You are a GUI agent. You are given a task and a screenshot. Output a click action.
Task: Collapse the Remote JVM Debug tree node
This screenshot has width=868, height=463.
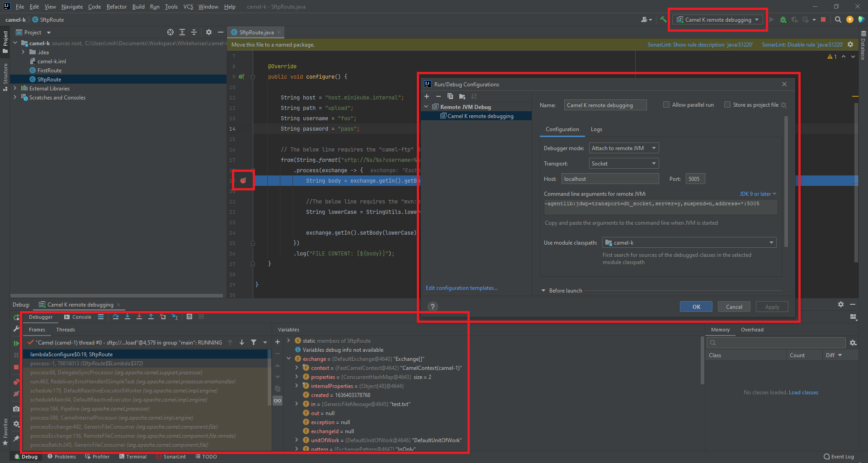(x=426, y=107)
